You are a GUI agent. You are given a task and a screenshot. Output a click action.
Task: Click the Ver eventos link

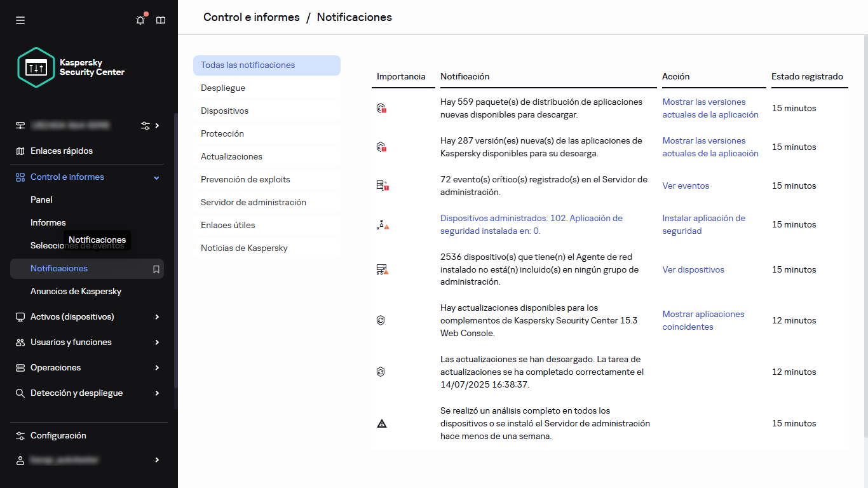click(x=686, y=186)
